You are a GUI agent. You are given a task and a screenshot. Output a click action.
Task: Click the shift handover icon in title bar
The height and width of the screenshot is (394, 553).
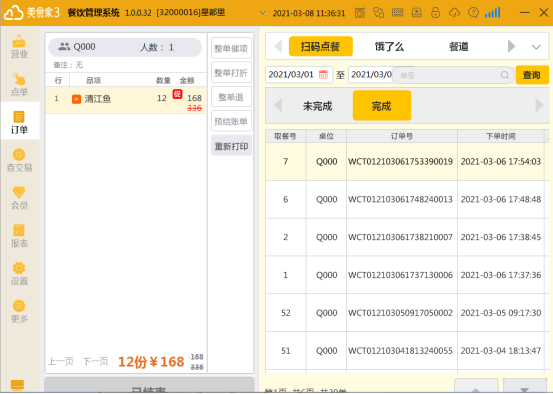(379, 13)
